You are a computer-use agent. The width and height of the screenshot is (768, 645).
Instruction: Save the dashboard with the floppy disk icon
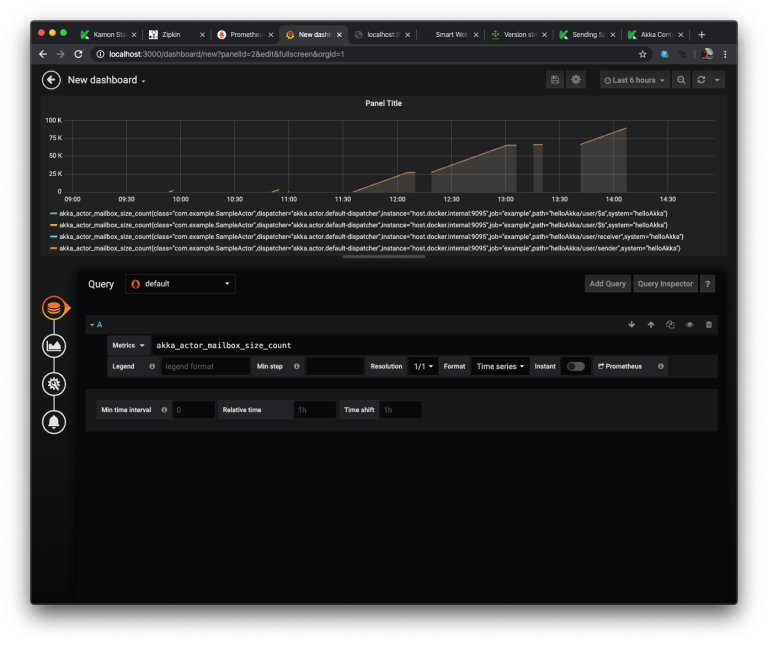tap(554, 80)
